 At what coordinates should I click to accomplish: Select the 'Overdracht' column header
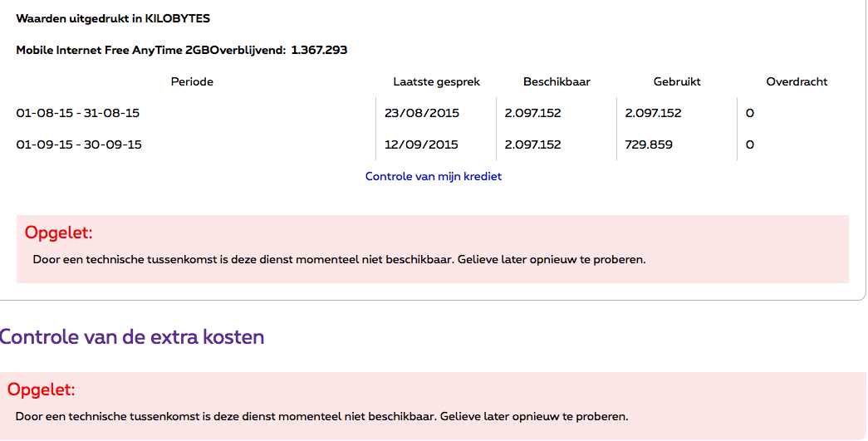click(797, 81)
